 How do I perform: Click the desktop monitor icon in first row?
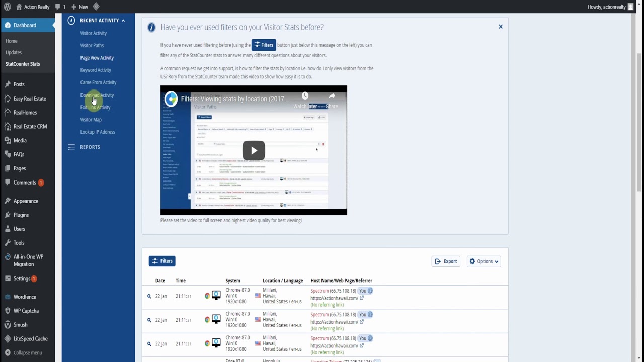(x=216, y=296)
